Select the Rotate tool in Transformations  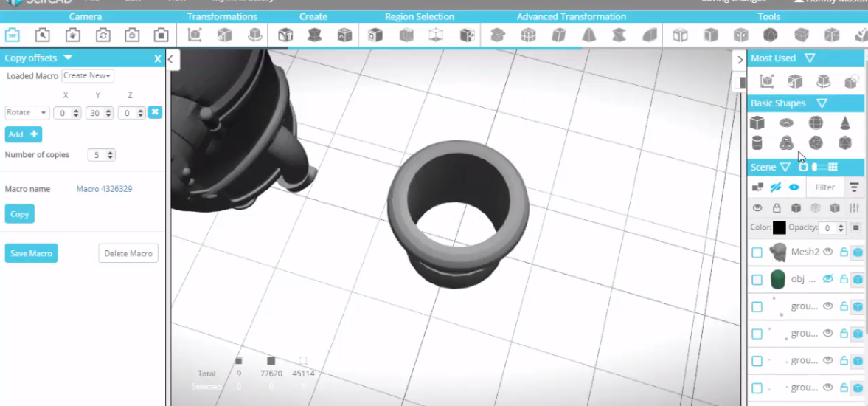254,35
